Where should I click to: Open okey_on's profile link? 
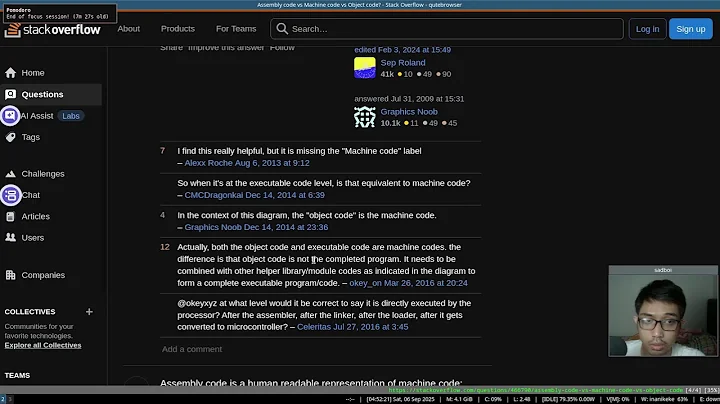click(x=366, y=283)
